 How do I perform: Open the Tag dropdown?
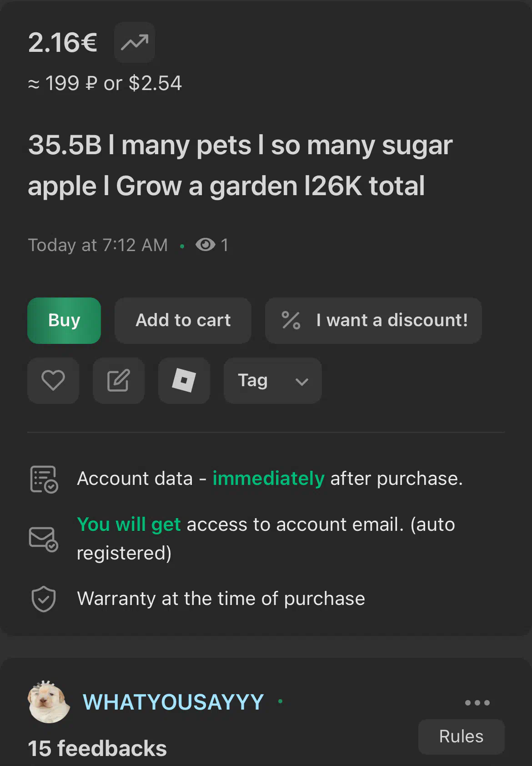(273, 381)
